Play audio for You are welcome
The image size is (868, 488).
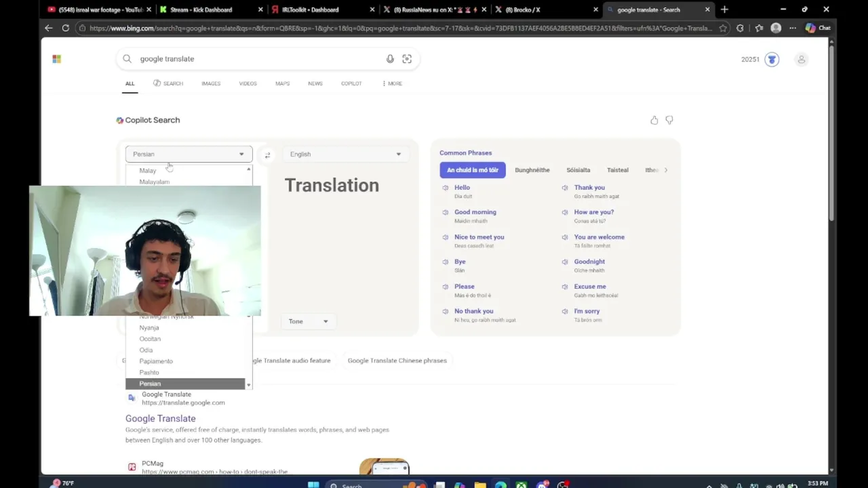pos(565,237)
